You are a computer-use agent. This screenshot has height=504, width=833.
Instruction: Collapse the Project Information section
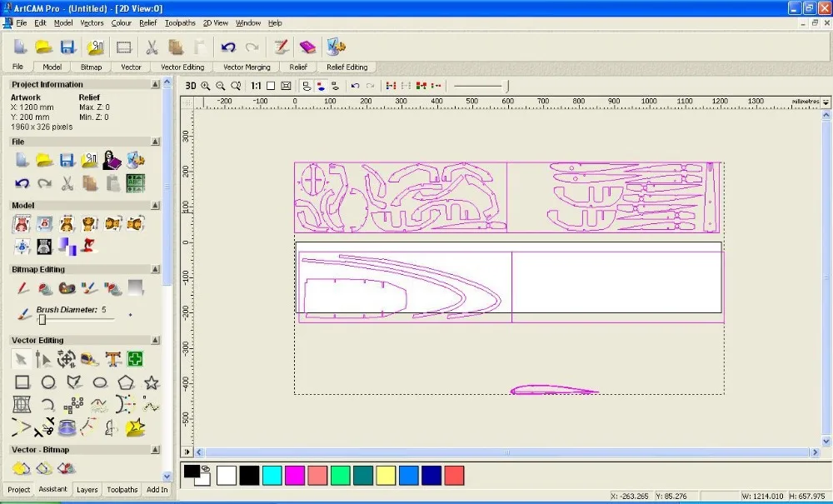[x=155, y=84]
